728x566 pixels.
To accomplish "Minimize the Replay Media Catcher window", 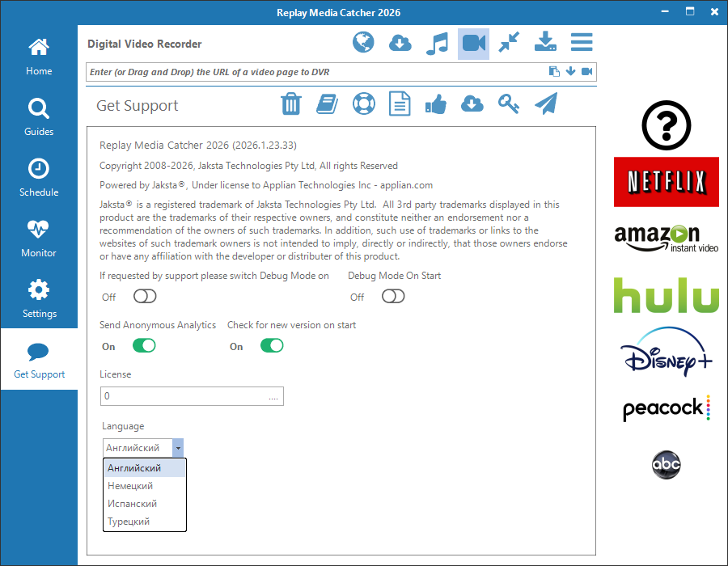I will click(x=665, y=11).
